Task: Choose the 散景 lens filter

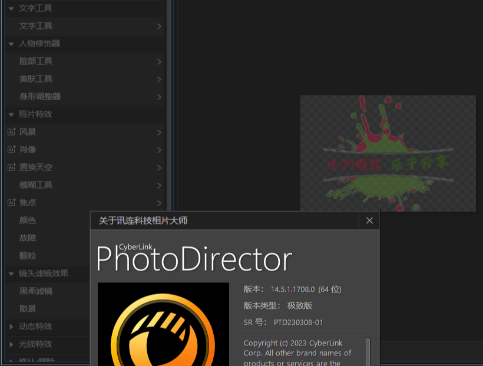Action: click(x=27, y=309)
